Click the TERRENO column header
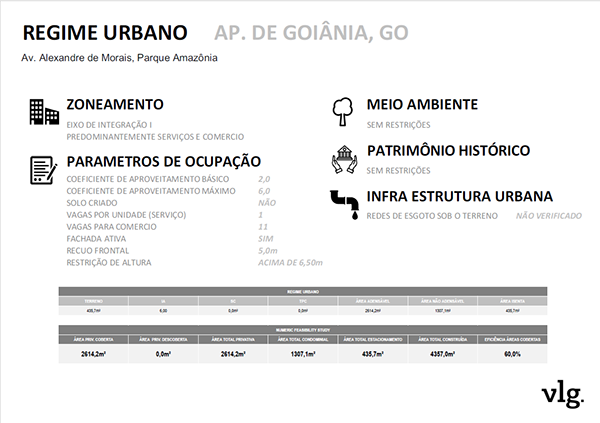The image size is (600, 423). tap(93, 301)
